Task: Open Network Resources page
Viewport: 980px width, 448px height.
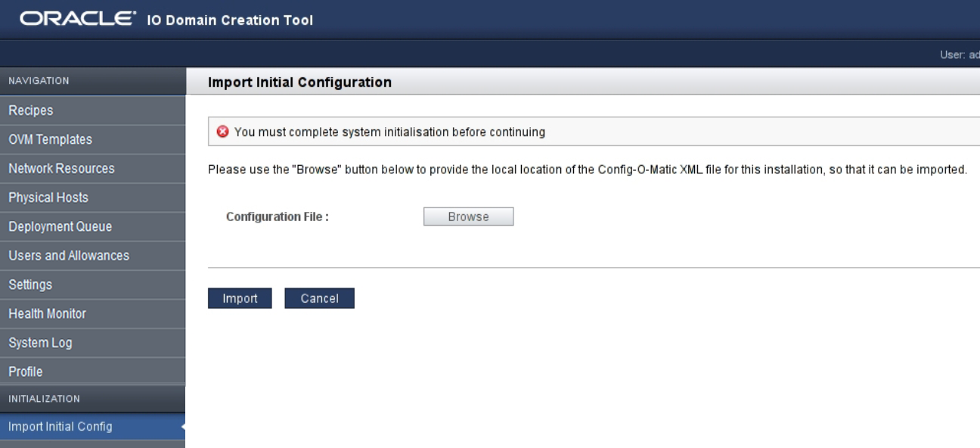Action: click(92, 169)
